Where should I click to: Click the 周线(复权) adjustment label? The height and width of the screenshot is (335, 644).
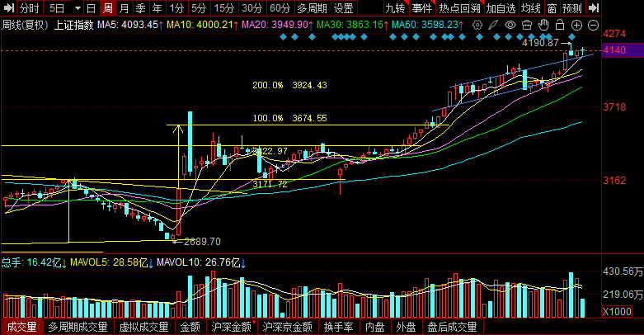(25, 25)
